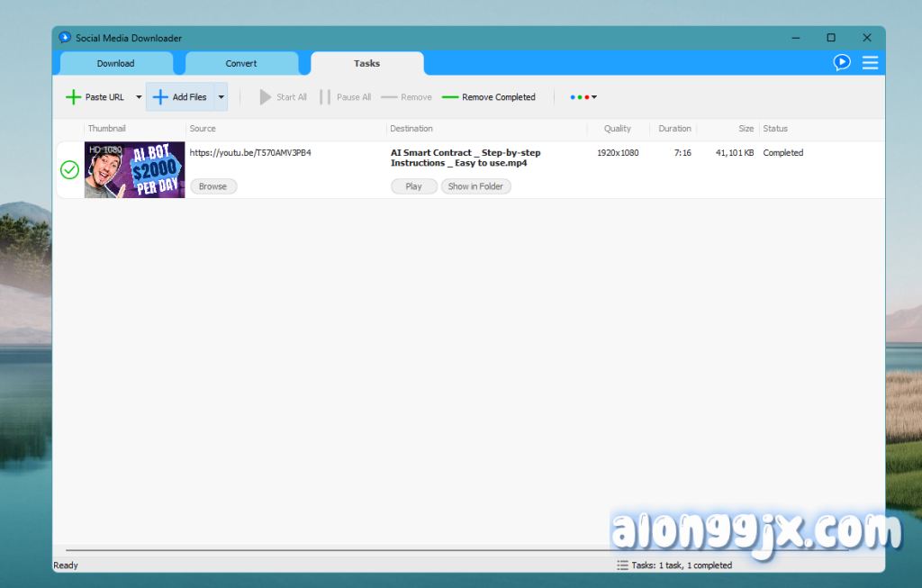This screenshot has width=922, height=588.
Task: Expand the Paste URL dropdown arrow
Action: tap(139, 97)
